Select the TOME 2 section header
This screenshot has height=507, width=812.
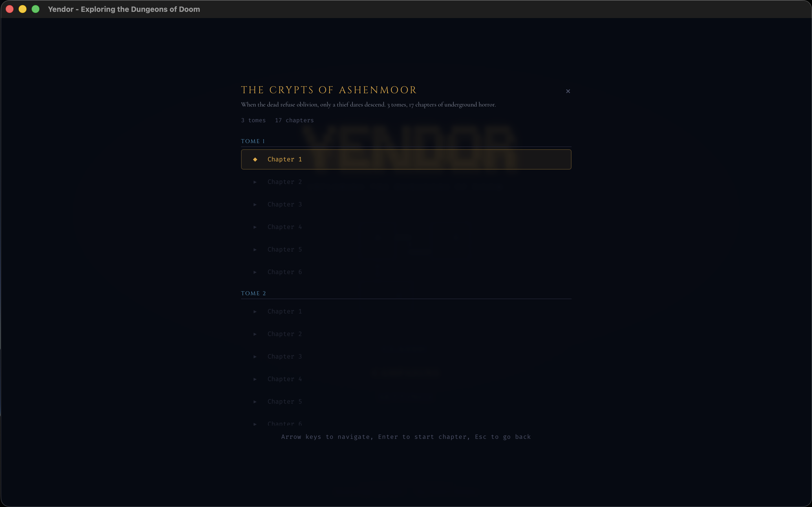click(253, 293)
